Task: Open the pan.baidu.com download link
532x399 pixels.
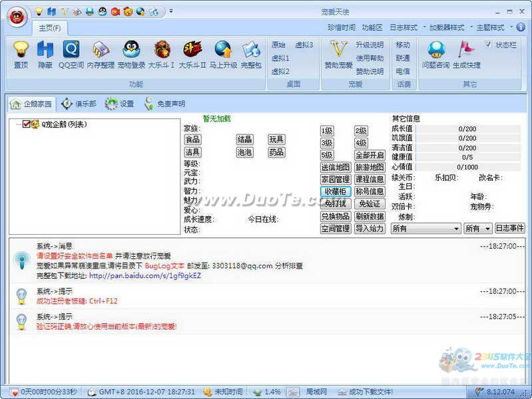Action: tap(144, 275)
